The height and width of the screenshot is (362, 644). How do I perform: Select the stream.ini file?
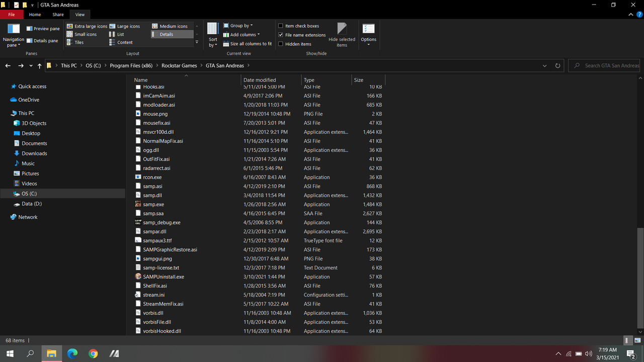click(x=153, y=295)
